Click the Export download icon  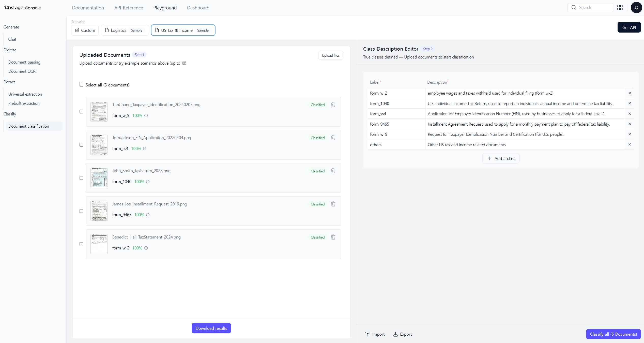click(395, 334)
